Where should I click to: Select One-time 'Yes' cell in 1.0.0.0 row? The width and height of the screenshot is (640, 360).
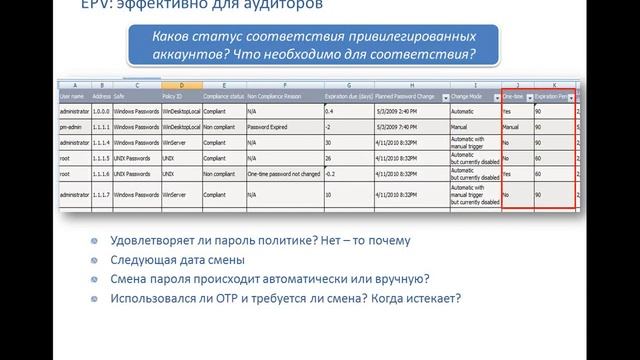click(x=518, y=111)
